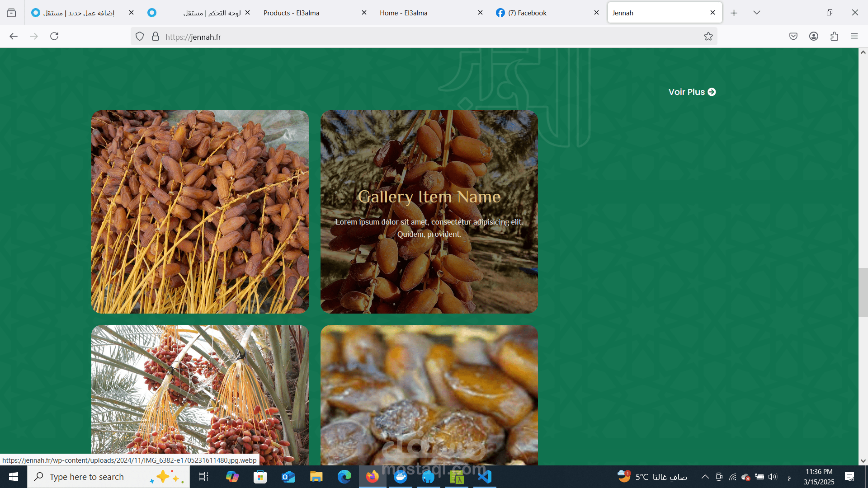Expand the list all tabs dropdown

point(756,13)
